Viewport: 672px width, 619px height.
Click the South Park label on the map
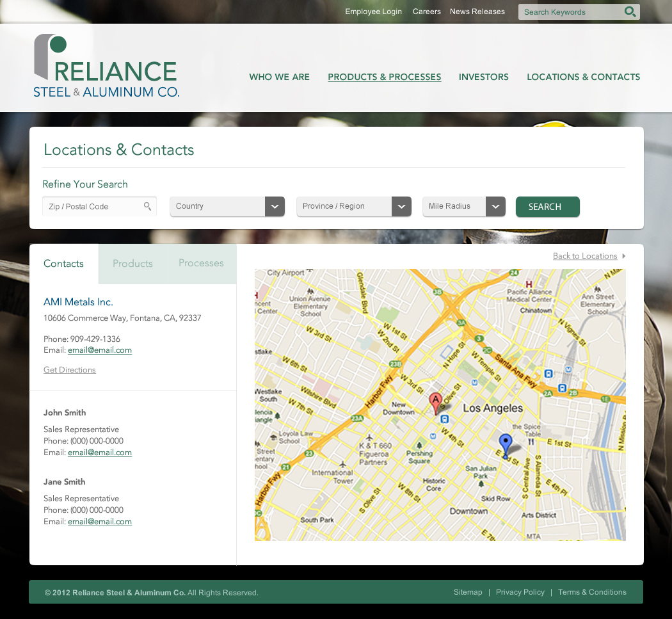pos(317,520)
